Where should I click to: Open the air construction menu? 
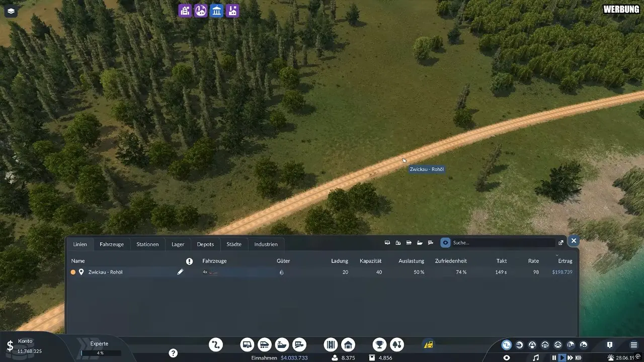[x=299, y=344]
